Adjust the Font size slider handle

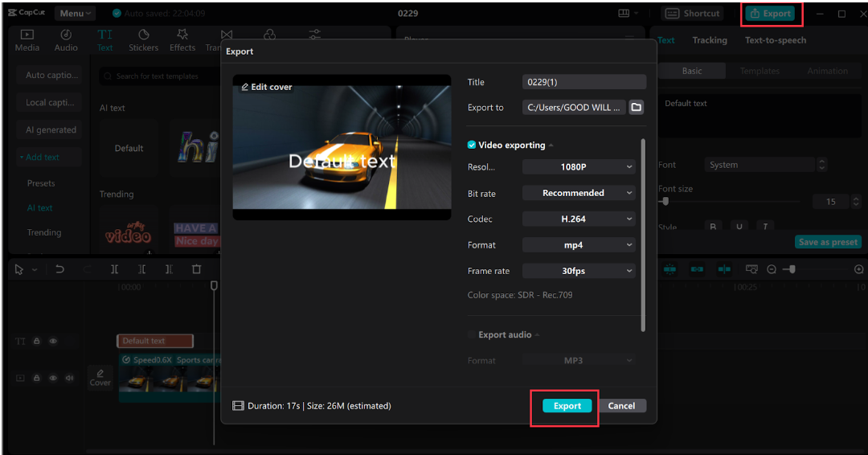[x=665, y=202]
